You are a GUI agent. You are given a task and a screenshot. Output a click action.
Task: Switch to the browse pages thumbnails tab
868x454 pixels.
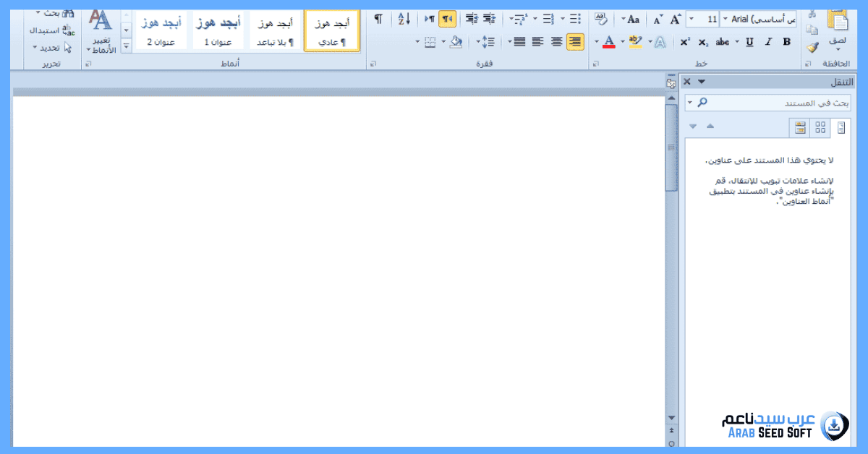click(x=820, y=128)
